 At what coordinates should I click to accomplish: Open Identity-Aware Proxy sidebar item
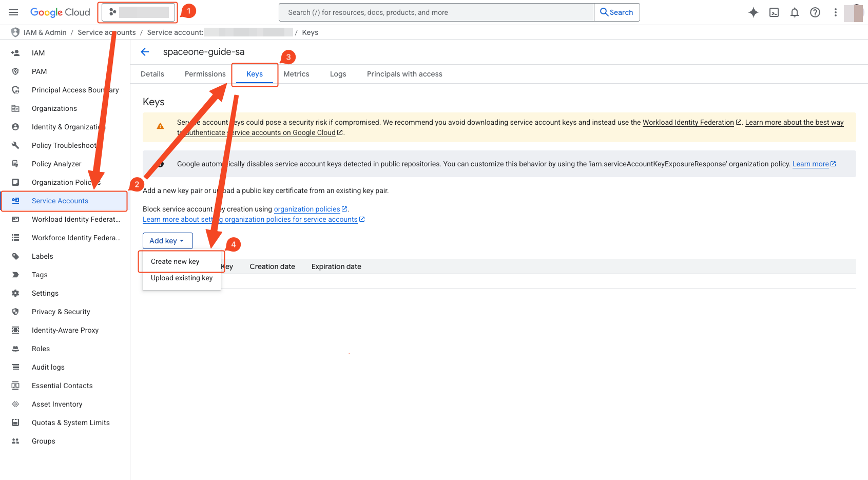point(65,330)
